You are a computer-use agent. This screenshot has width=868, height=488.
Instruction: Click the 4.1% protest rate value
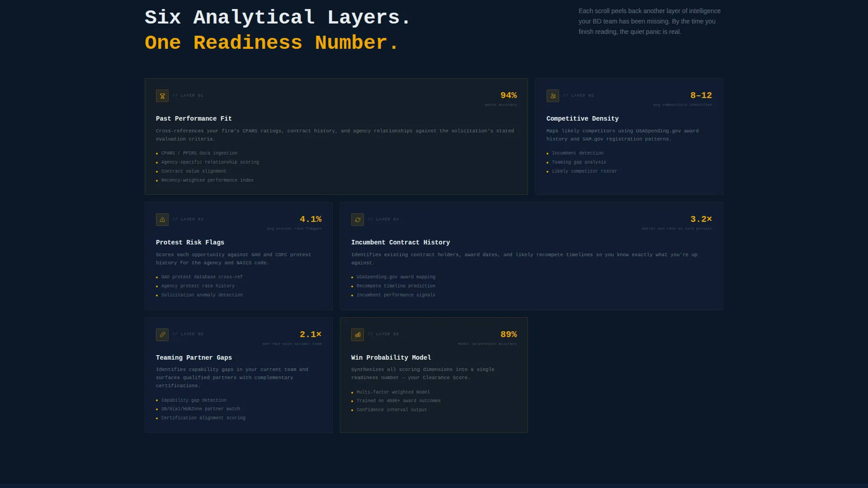(311, 219)
